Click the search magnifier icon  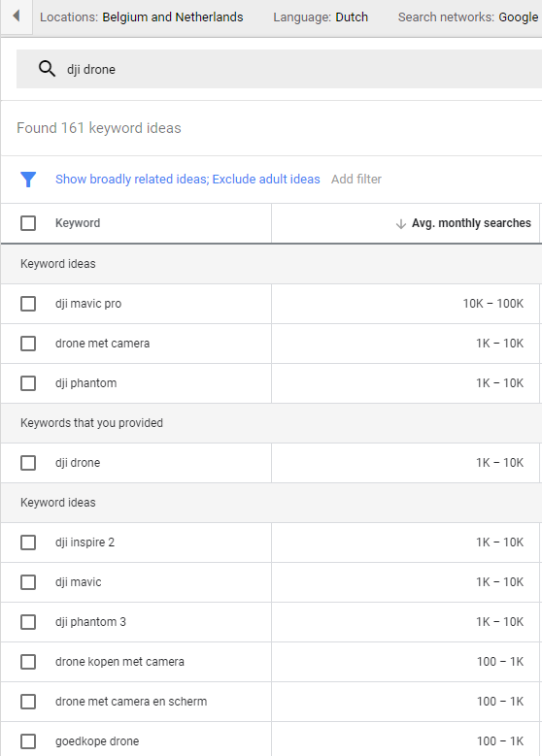[47, 69]
